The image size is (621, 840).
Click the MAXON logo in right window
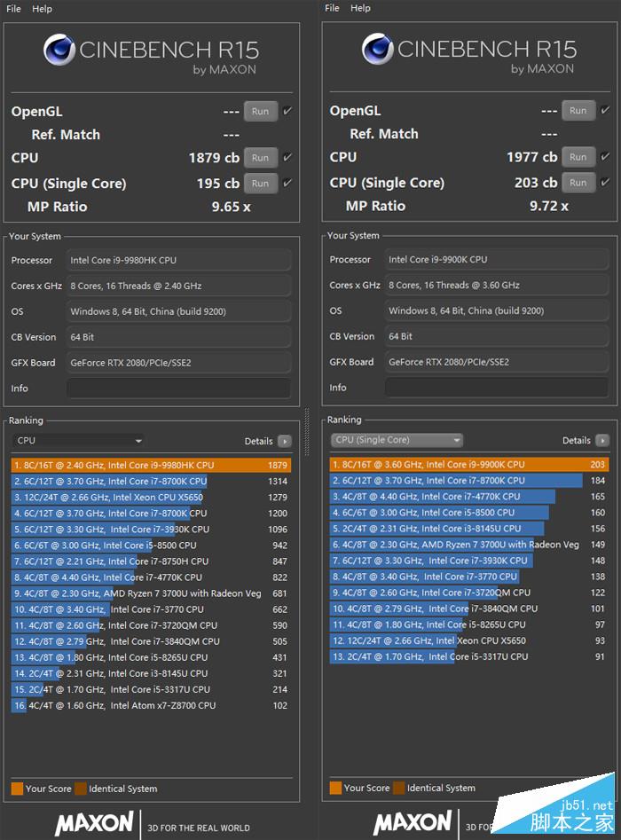tap(413, 823)
